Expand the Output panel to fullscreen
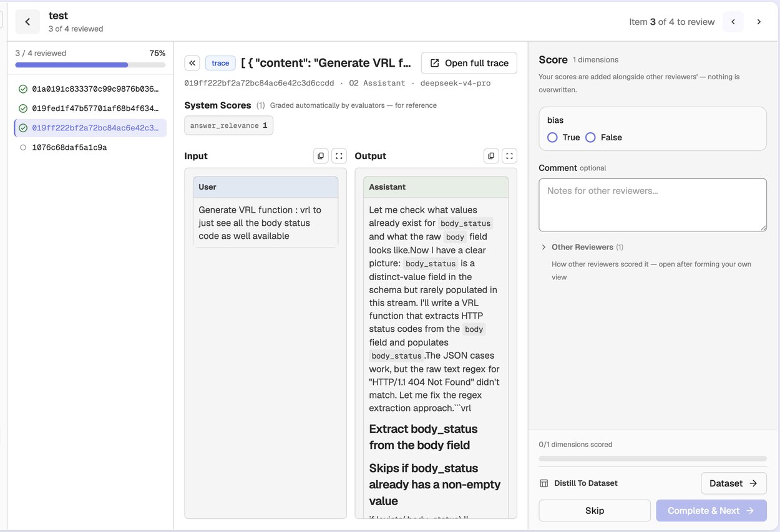Screen dimensions: 780x532 pos(509,156)
